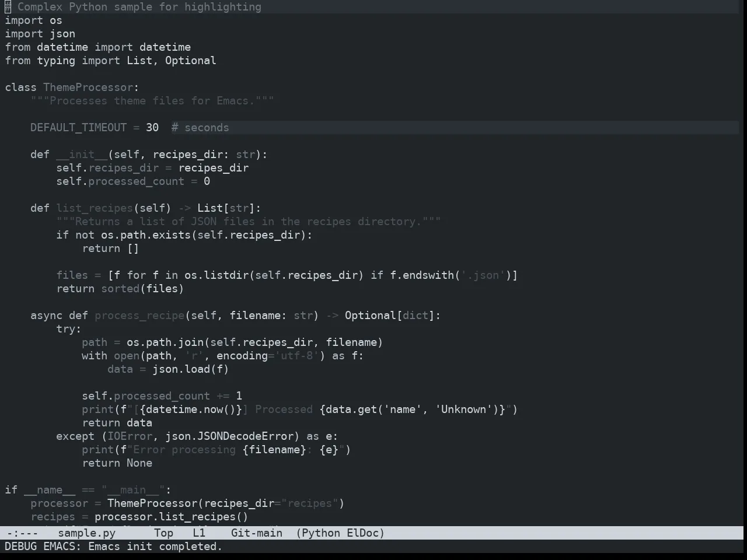This screenshot has width=747, height=560.
Task: Click 'os.path.exists' in the if statement
Action: 146,235
